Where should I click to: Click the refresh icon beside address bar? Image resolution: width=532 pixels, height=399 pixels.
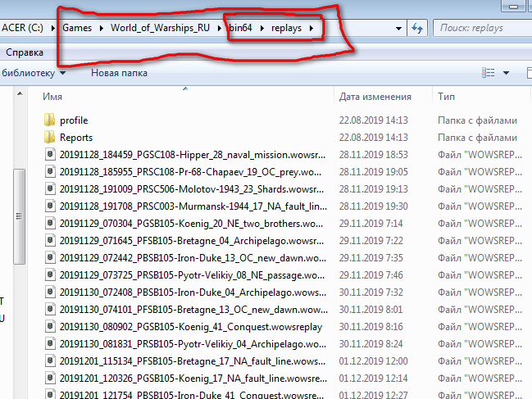[x=417, y=28]
